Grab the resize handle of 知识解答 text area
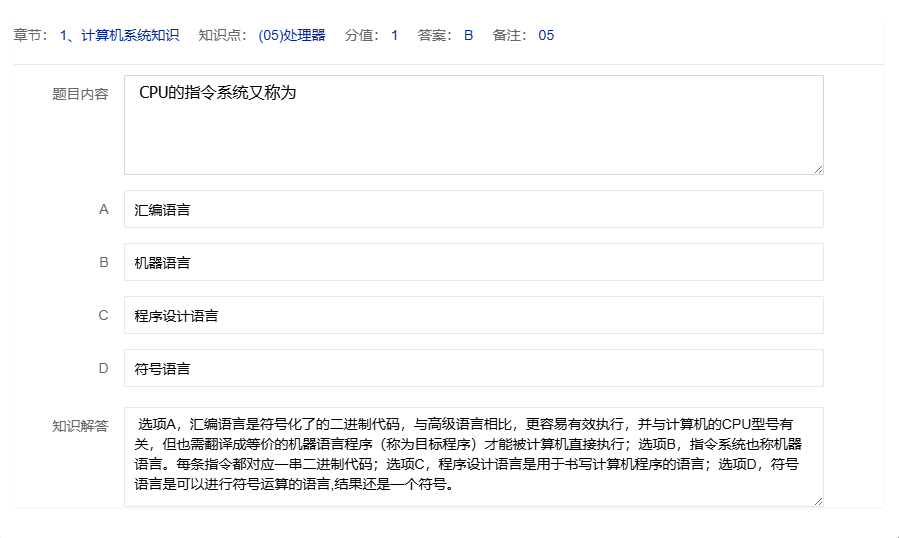Viewport: 899px width, 538px height. 818,501
